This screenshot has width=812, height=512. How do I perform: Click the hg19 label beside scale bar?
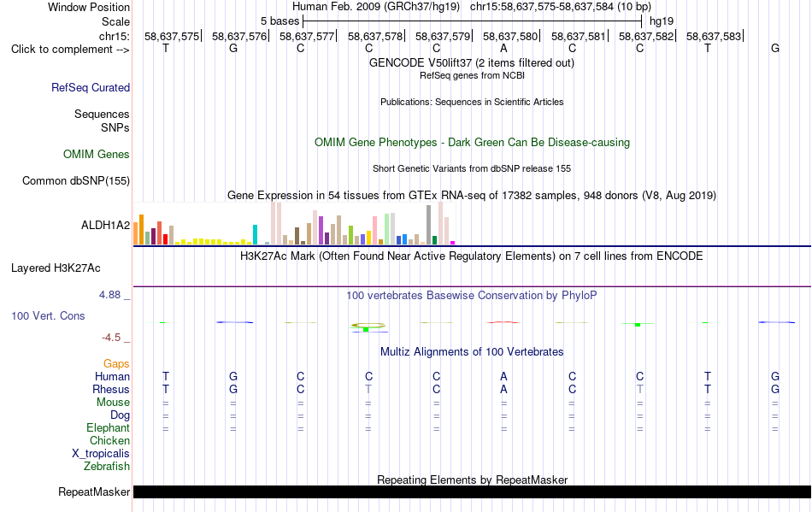pos(662,21)
